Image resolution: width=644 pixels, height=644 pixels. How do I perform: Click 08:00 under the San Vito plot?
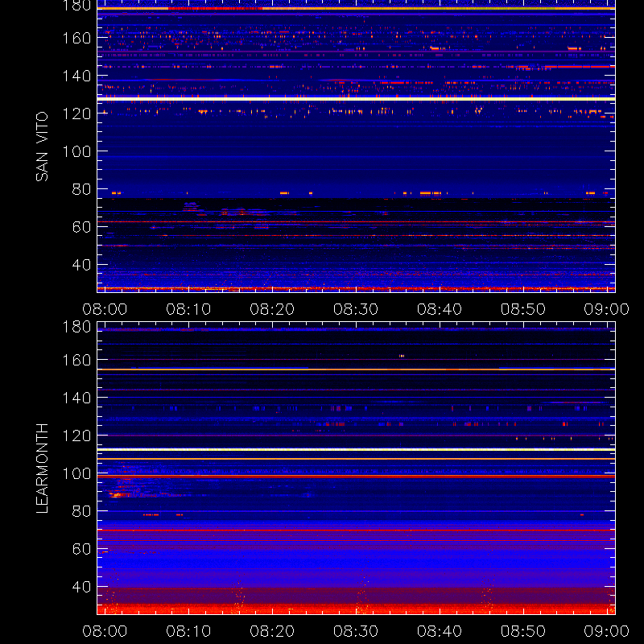[x=105, y=309]
